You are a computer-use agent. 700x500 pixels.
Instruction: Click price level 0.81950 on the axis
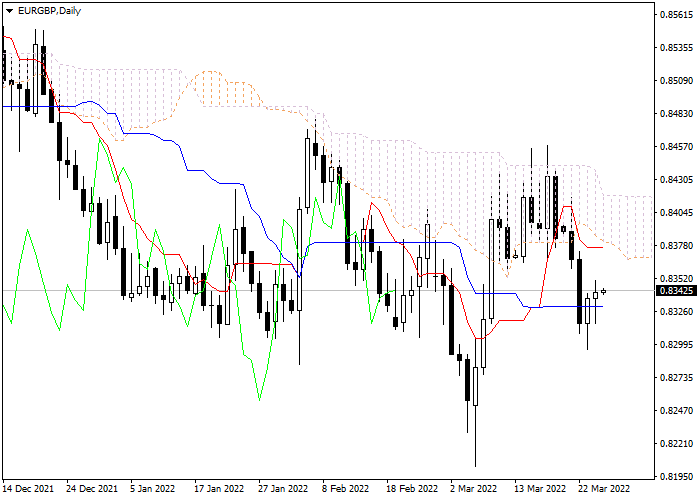(x=676, y=477)
